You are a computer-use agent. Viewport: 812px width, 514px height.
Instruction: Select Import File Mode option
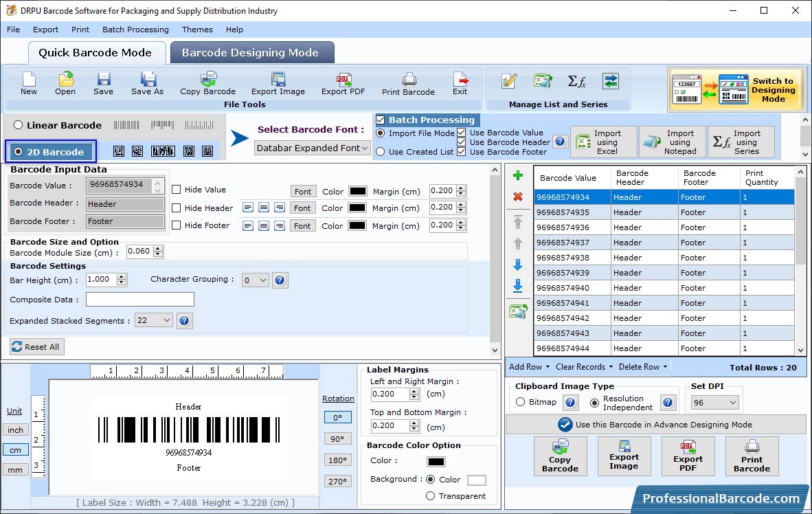pyautogui.click(x=380, y=133)
